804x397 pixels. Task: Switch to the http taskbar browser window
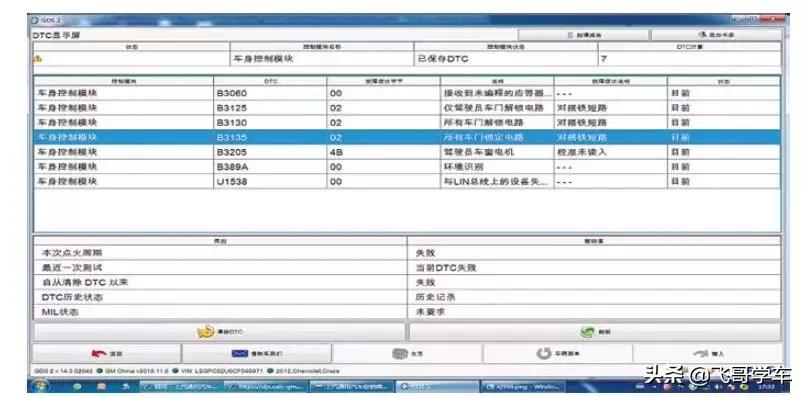[x=267, y=386]
